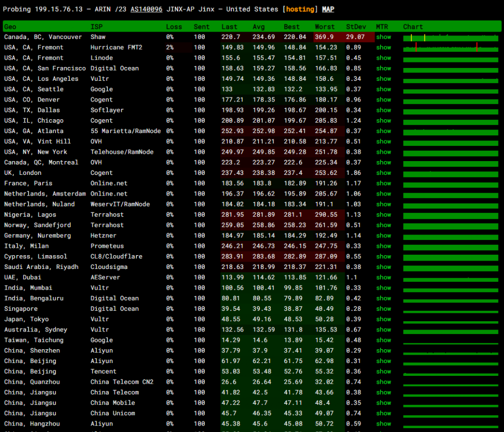Open the chart for Italy, Milan
Screen dimensions: 504x432
pos(451,247)
